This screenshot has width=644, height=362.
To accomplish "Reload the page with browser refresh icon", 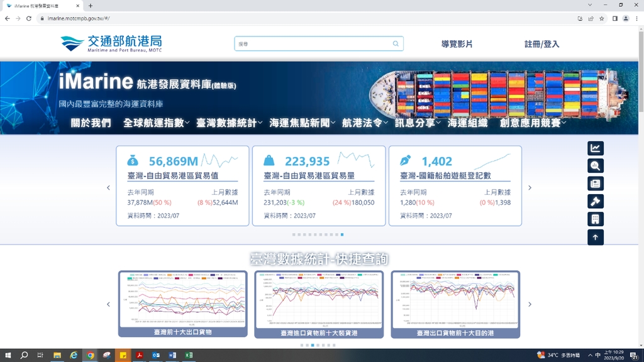I will click(x=29, y=18).
